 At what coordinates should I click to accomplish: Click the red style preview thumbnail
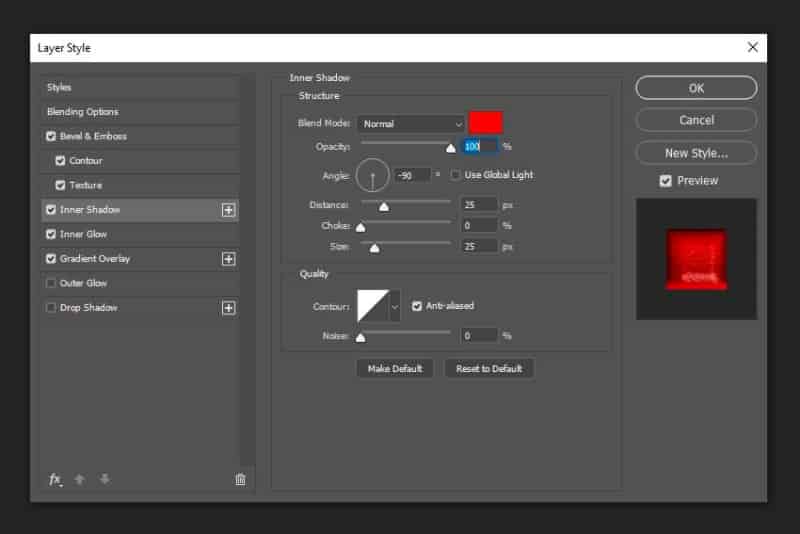[x=696, y=260]
